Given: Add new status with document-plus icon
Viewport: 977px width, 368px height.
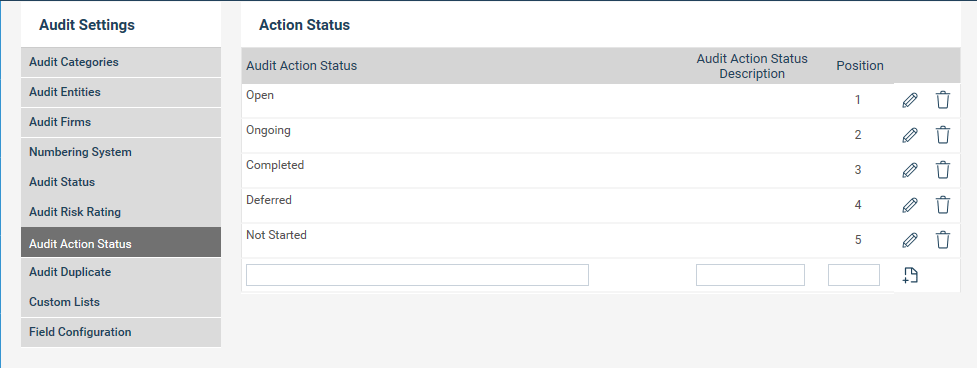Looking at the screenshot, I should coord(910,275).
